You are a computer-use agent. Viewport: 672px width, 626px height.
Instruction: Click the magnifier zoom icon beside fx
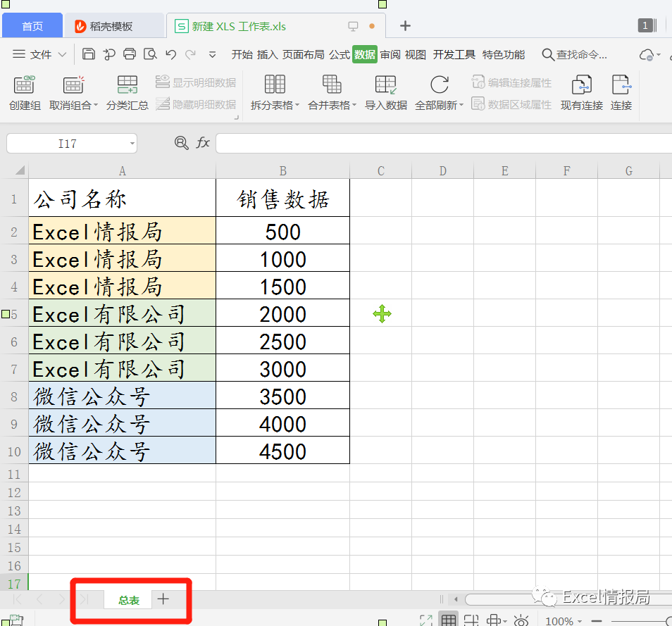click(181, 143)
